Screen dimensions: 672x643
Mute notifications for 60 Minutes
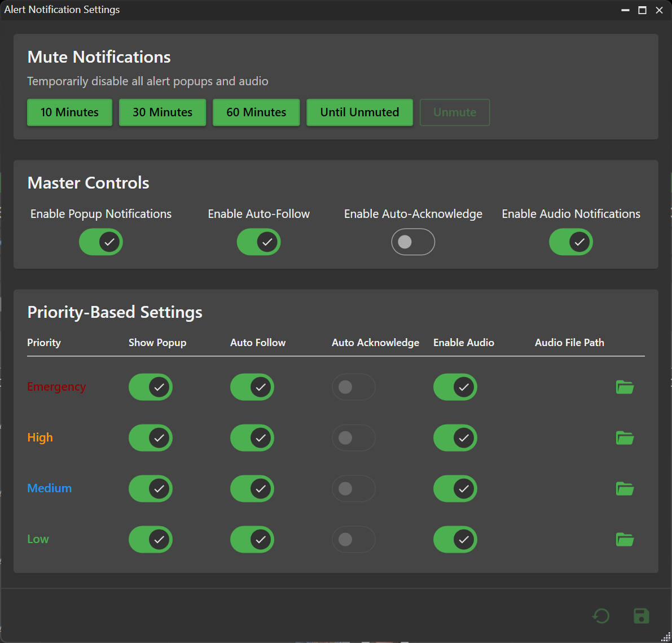coord(256,112)
